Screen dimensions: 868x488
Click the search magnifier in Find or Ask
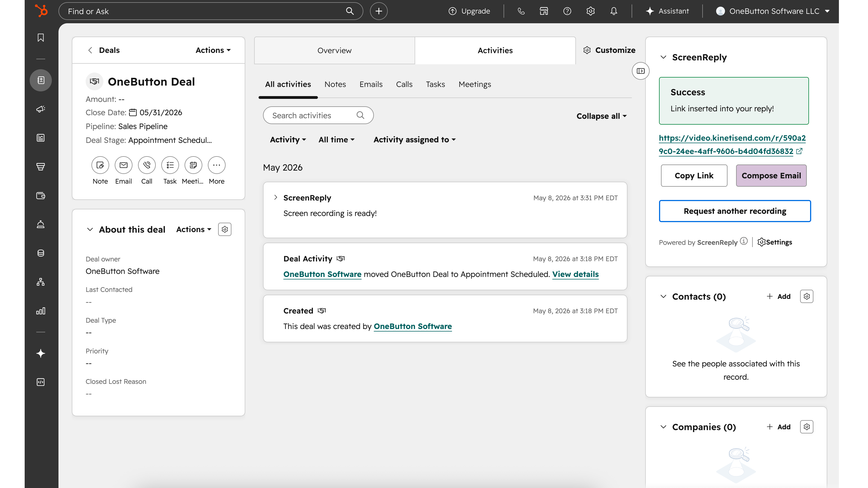pos(350,11)
